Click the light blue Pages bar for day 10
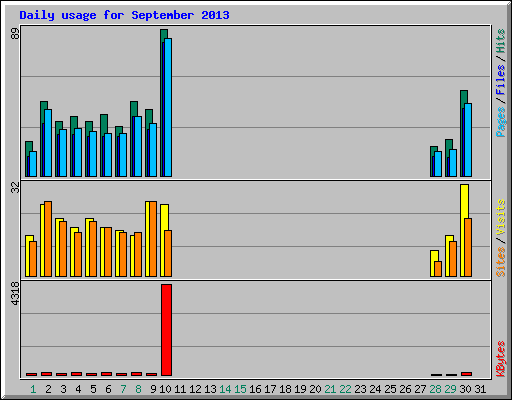 pos(168,107)
